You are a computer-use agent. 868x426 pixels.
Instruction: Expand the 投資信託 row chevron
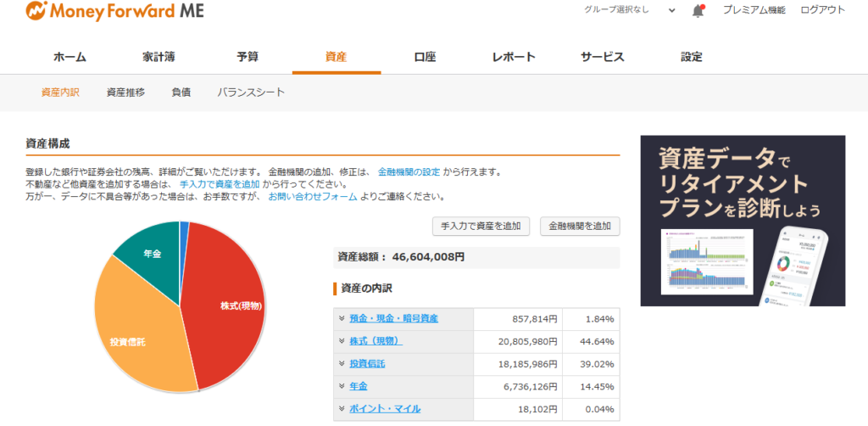341,364
